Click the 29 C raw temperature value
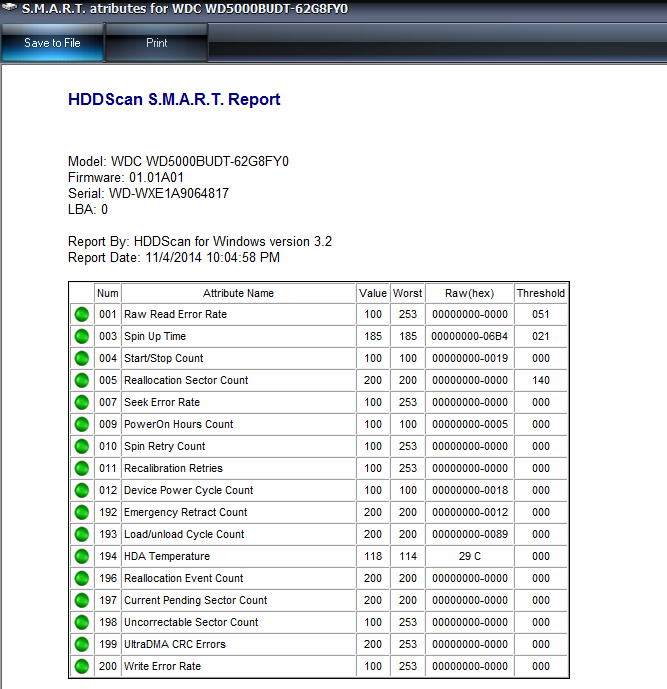This screenshot has width=667, height=689. coord(470,556)
